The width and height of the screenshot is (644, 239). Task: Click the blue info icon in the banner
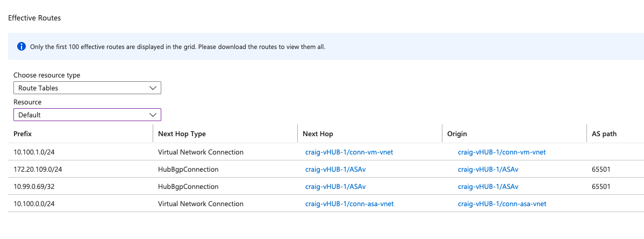point(22,47)
